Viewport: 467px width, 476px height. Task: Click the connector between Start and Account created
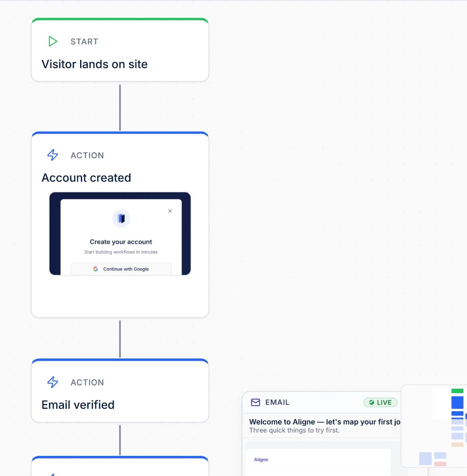pyautogui.click(x=120, y=107)
